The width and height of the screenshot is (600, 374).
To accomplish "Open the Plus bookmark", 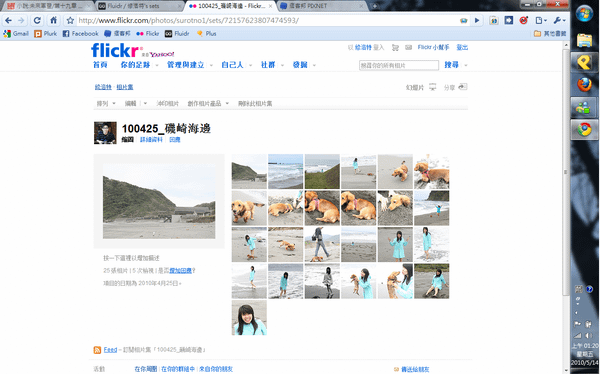I will (x=207, y=34).
